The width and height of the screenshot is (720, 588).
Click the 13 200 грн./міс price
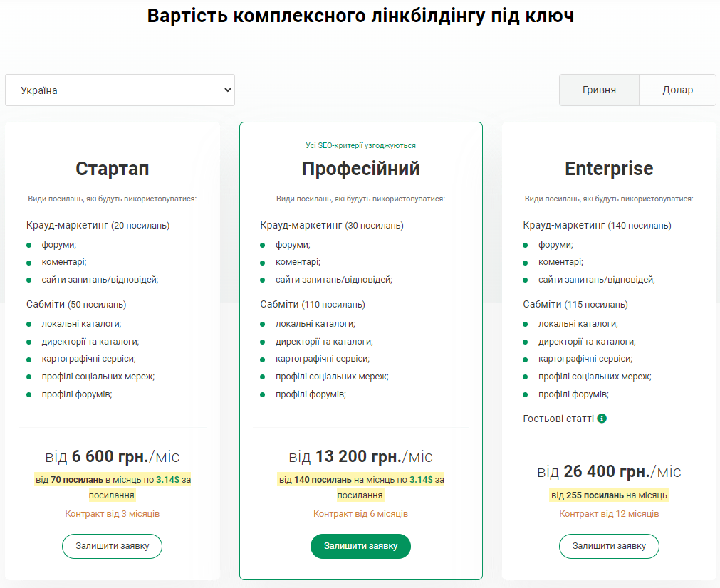(360, 456)
